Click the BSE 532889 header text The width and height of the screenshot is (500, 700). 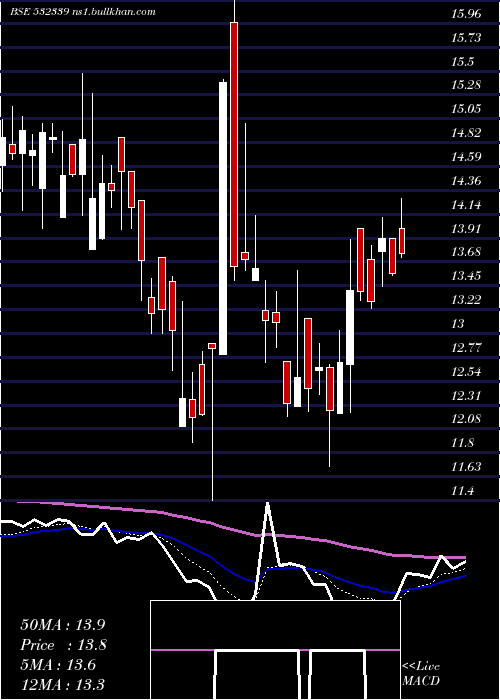click(x=83, y=12)
